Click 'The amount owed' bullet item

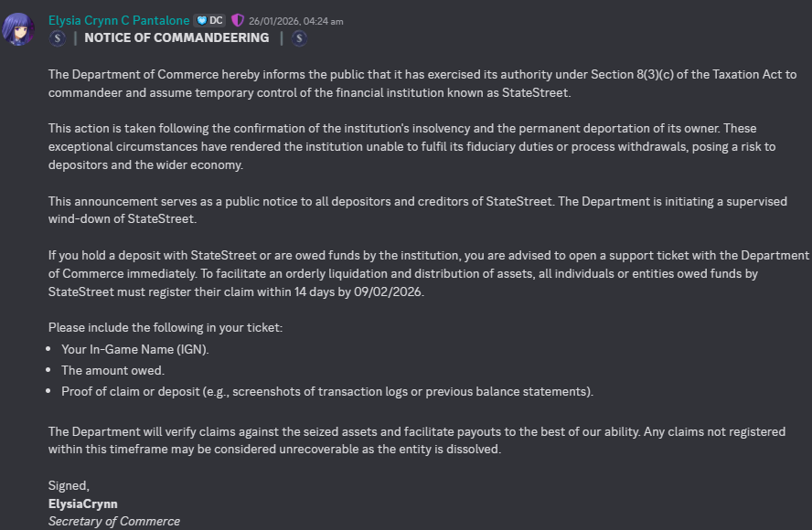[112, 370]
